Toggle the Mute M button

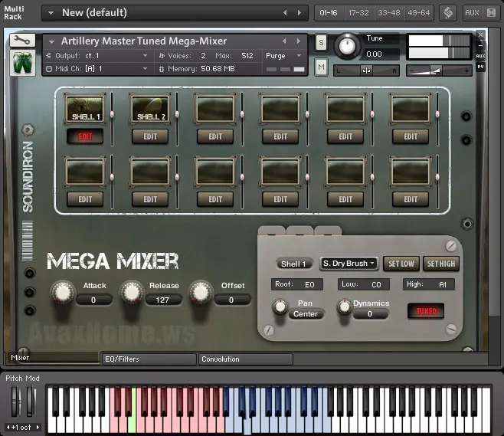tap(321, 67)
